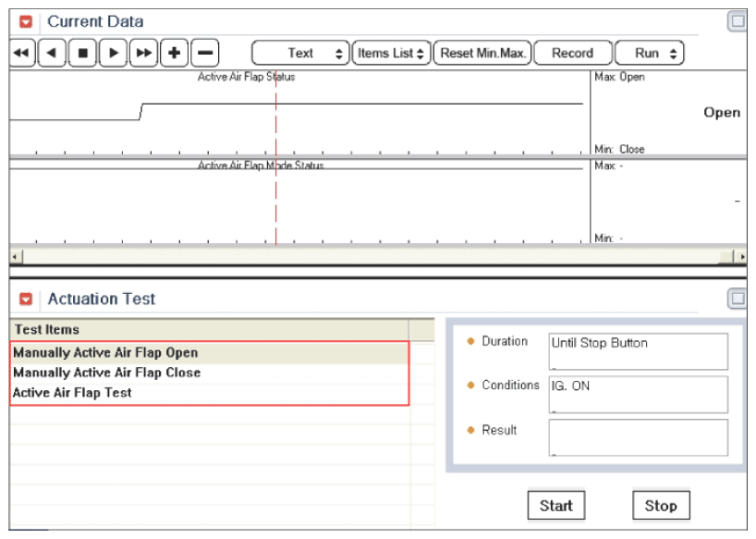The width and height of the screenshot is (756, 539).
Task: Collapse the Actuation Test panel red icon
Action: pos(26,299)
